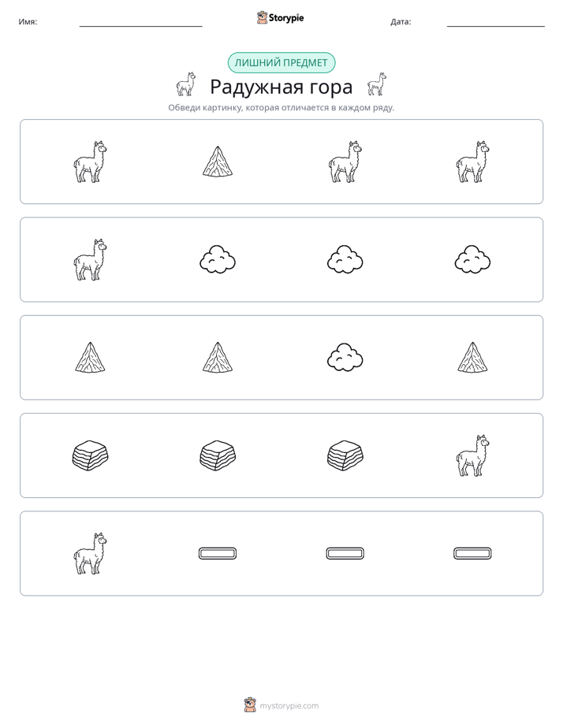
Task: Select the first llama in the first row
Action: (90, 162)
